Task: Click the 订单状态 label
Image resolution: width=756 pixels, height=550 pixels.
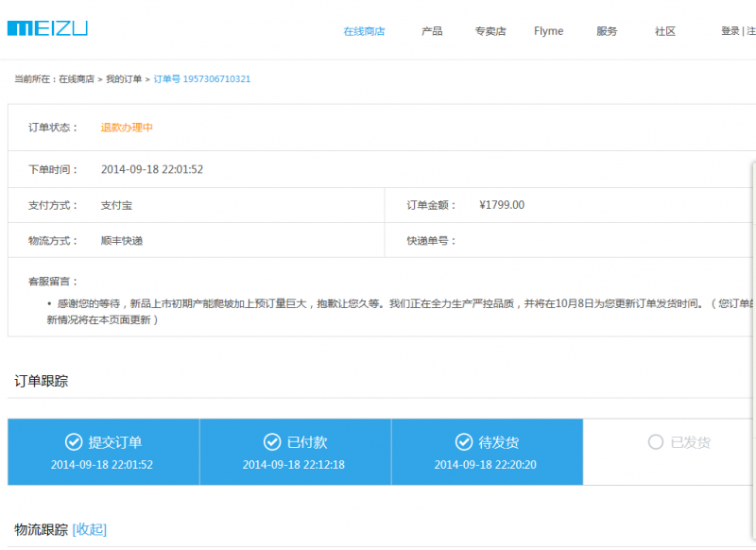Action: pos(53,128)
